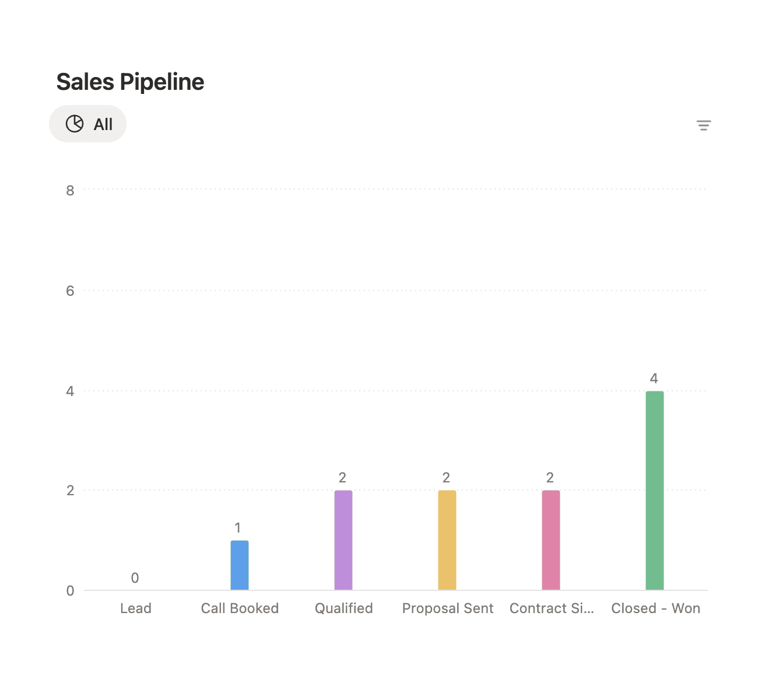Click the pie chart icon beside All

(75, 124)
